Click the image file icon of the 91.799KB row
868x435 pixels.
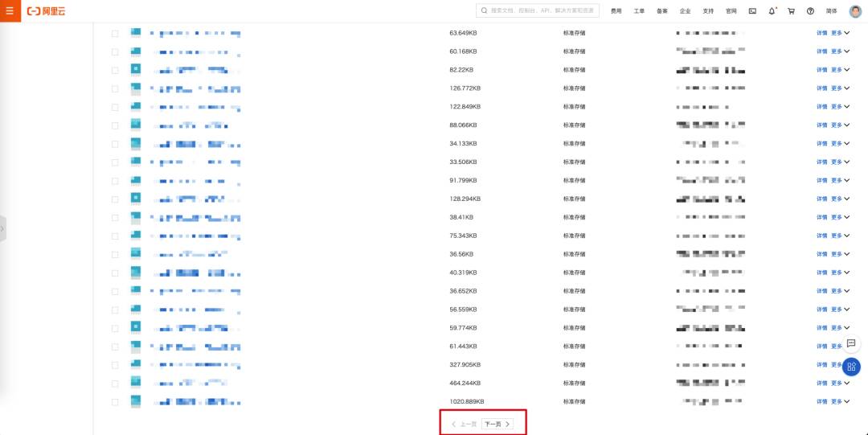coord(136,181)
